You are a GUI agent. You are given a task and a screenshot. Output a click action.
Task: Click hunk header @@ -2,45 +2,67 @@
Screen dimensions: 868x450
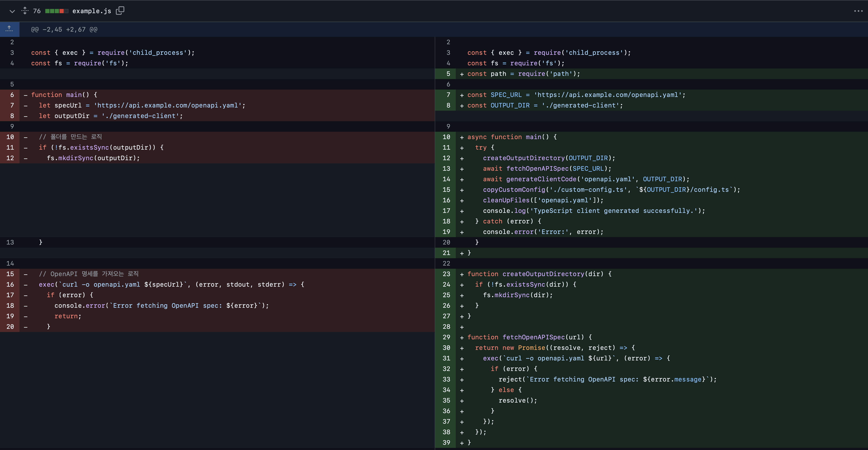(x=64, y=30)
